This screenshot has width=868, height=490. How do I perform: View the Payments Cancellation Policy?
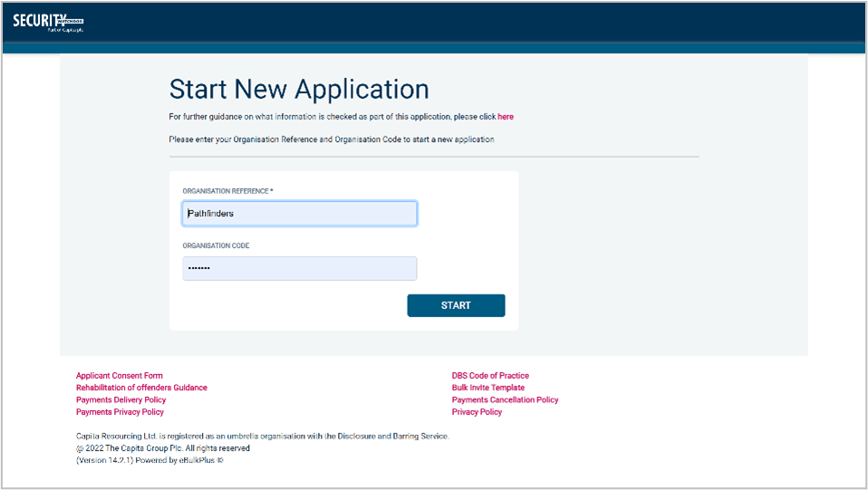pyautogui.click(x=505, y=399)
